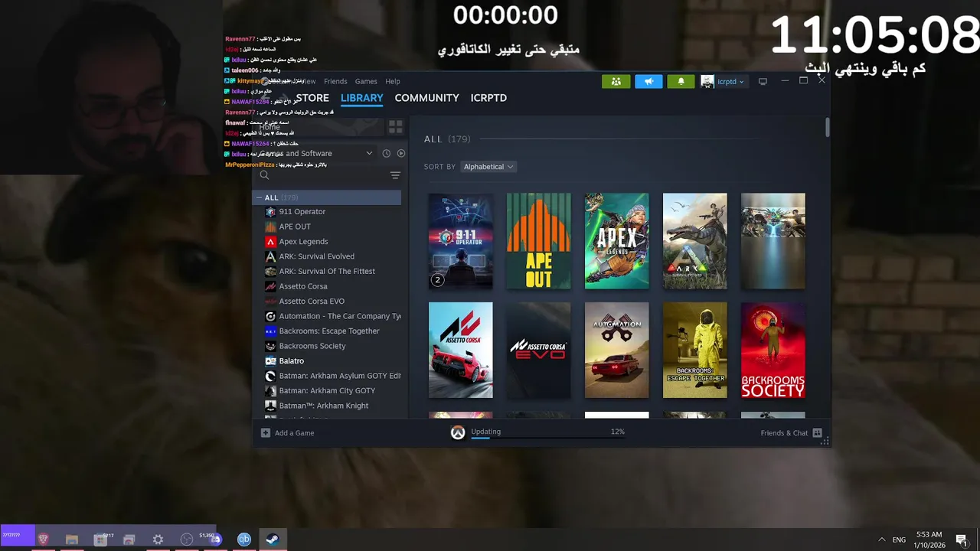Image resolution: width=980 pixels, height=551 pixels.
Task: Enter Big Picture mode via monitor icon
Action: (763, 81)
